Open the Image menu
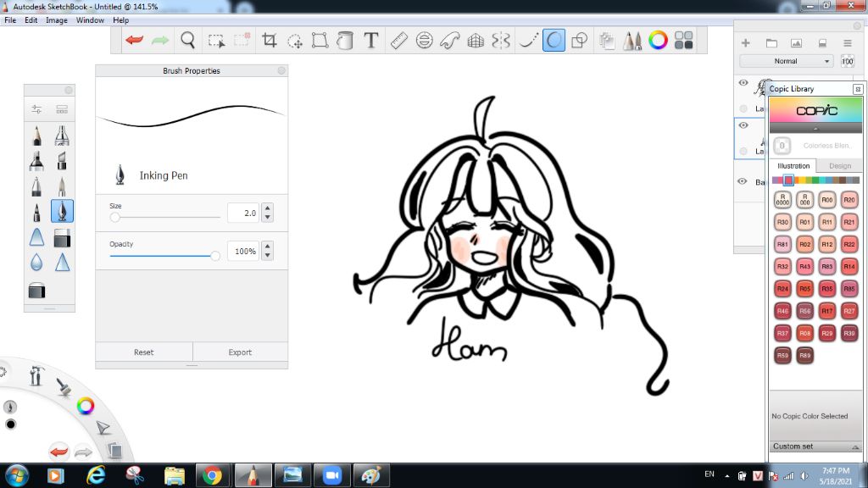Viewport: 868px width, 488px height. click(57, 20)
